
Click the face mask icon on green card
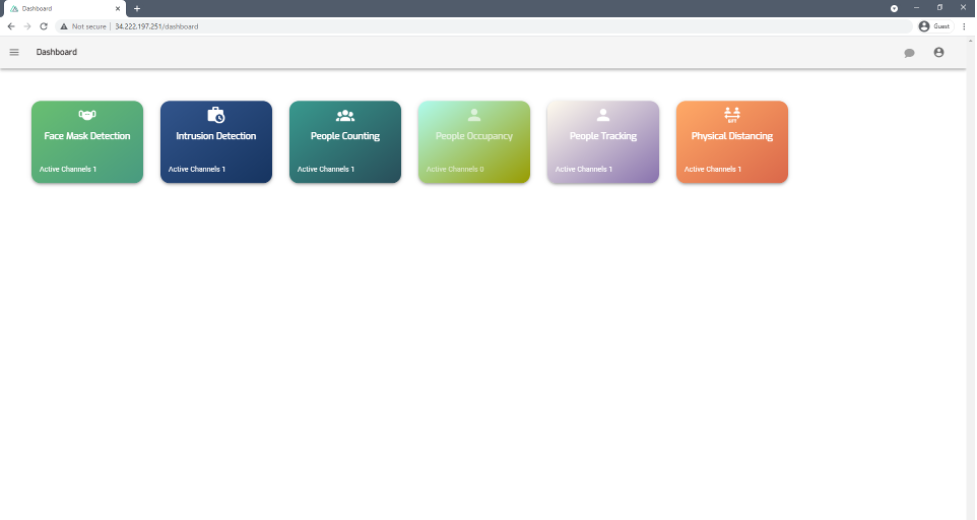(x=87, y=115)
